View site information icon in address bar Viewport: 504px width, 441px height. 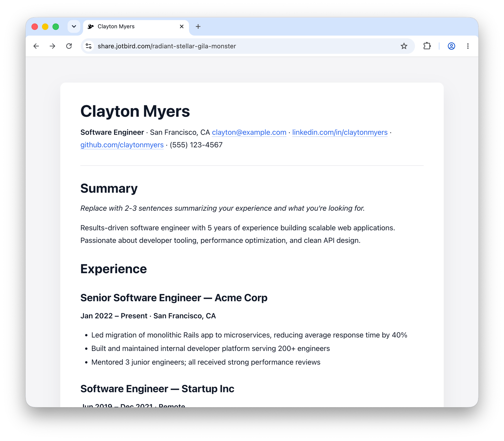coord(89,46)
